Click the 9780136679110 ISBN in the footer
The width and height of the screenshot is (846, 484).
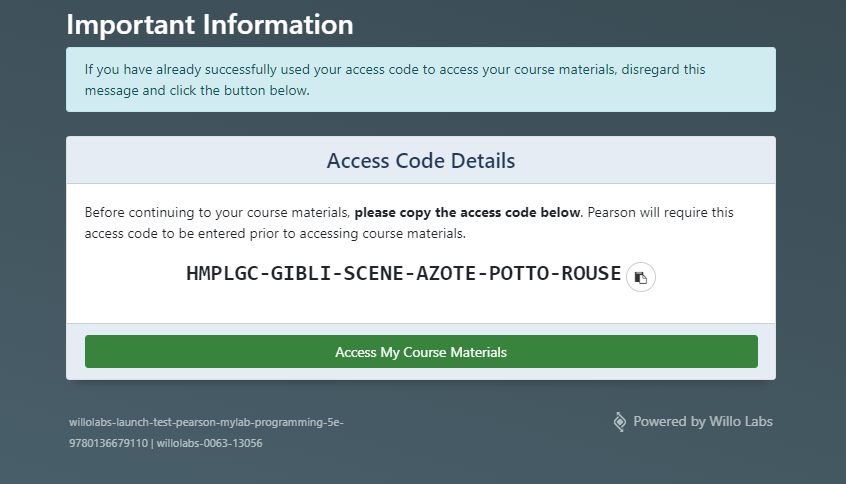[x=108, y=443]
